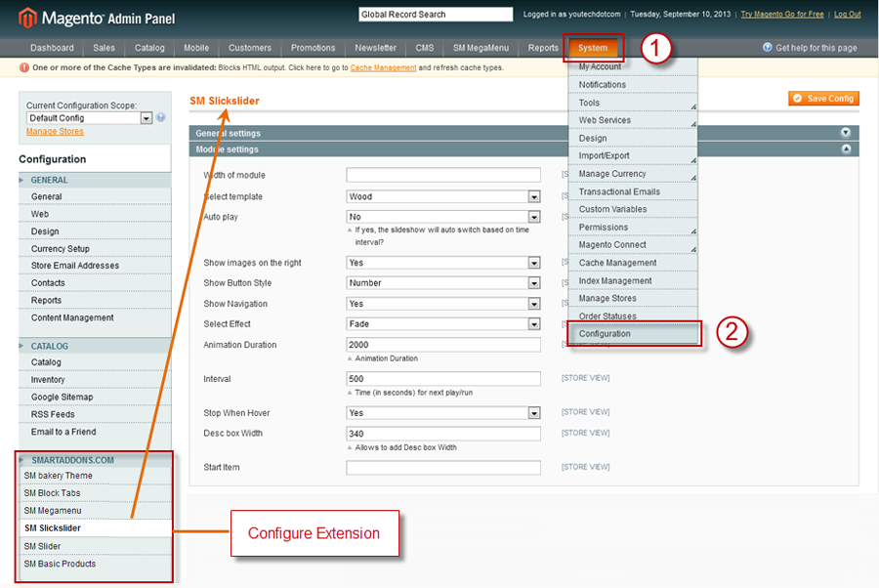The image size is (879, 588).
Task: Open the Catalog top menu
Action: coord(149,48)
